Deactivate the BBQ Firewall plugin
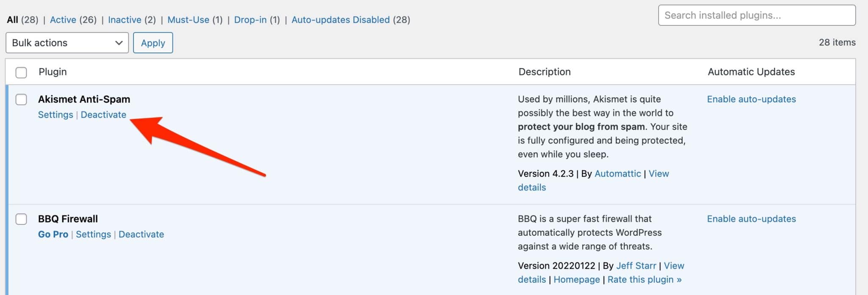 click(141, 234)
